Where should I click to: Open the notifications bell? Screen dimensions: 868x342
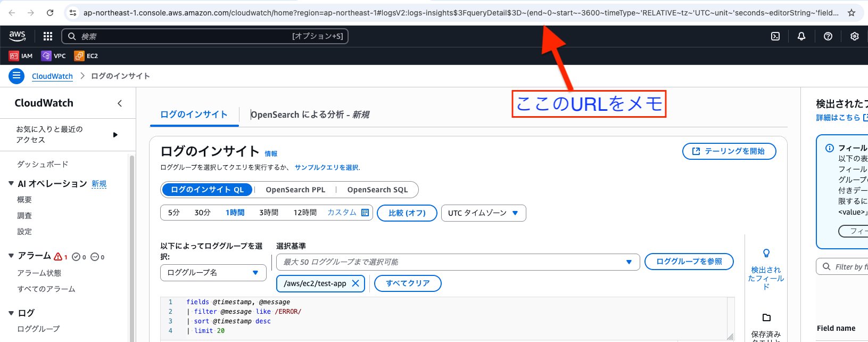[x=801, y=36]
